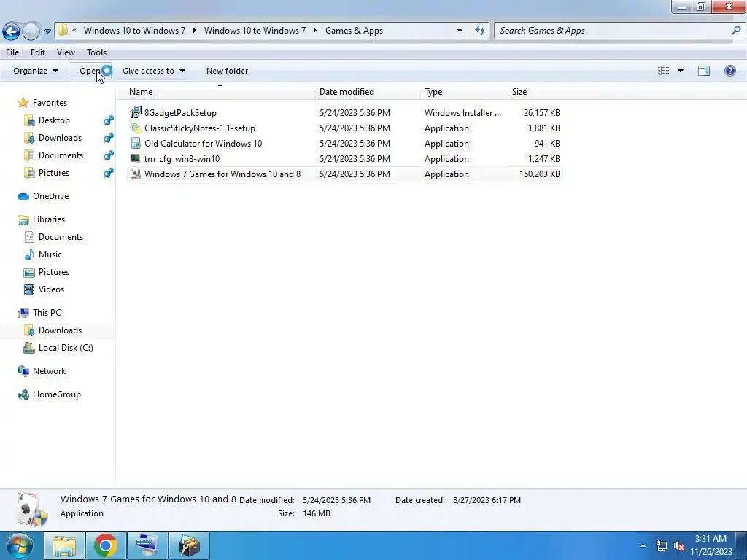Open Google Chrome from the taskbar

106,545
